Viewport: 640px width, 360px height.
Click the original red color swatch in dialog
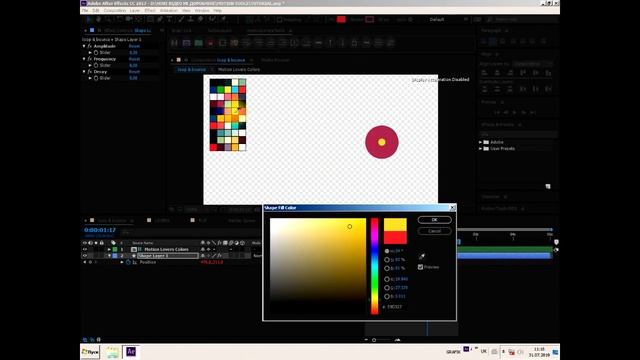[395, 238]
